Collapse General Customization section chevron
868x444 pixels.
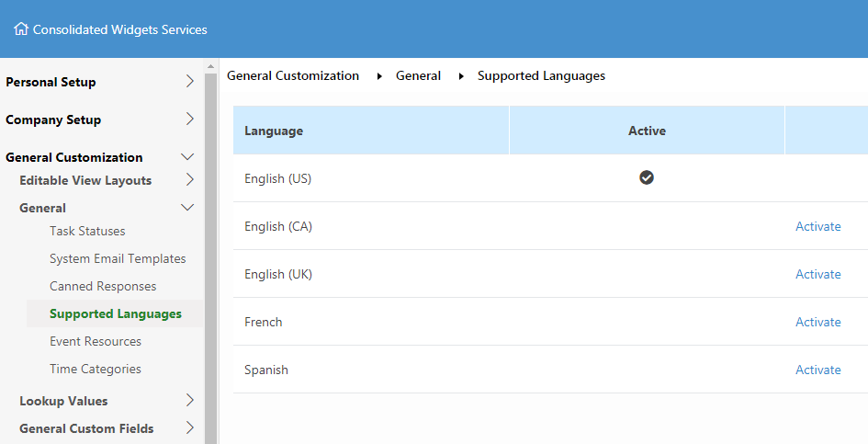187,157
